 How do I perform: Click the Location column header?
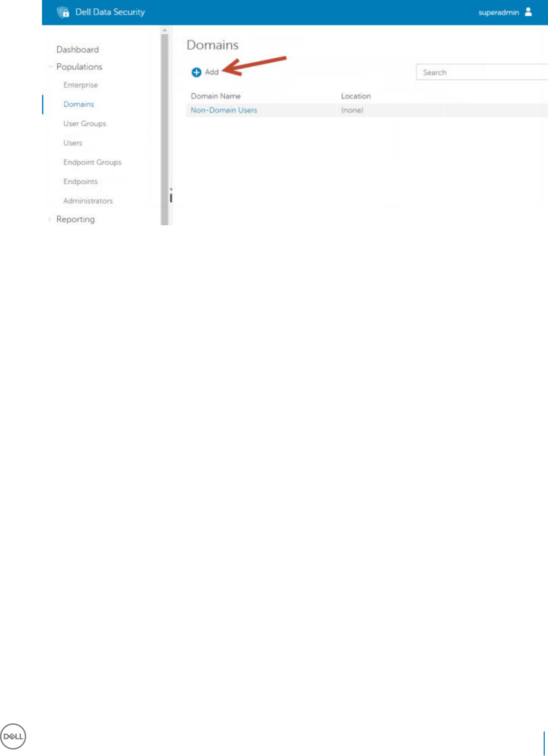pyautogui.click(x=356, y=96)
